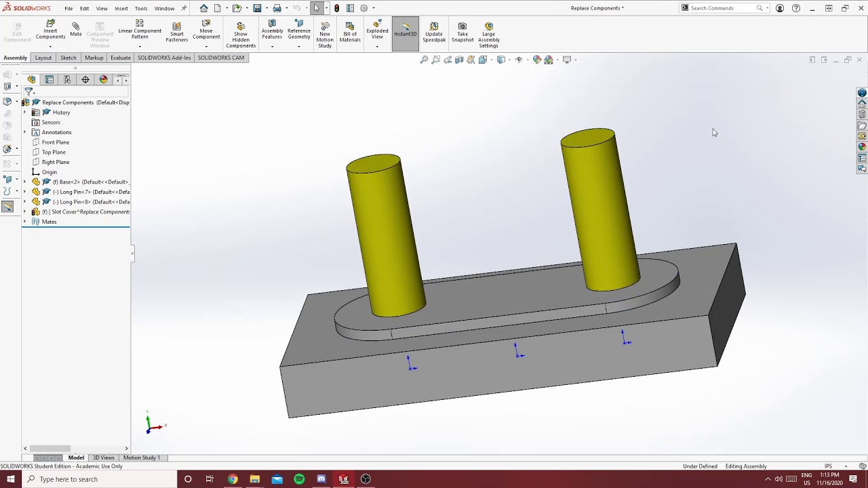The image size is (868, 488).
Task: Take Snapshot of the assembly
Action: [462, 33]
